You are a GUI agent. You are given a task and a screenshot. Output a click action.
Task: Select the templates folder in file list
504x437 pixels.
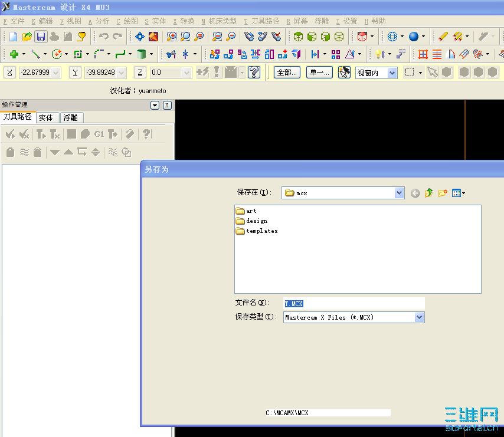pyautogui.click(x=257, y=231)
